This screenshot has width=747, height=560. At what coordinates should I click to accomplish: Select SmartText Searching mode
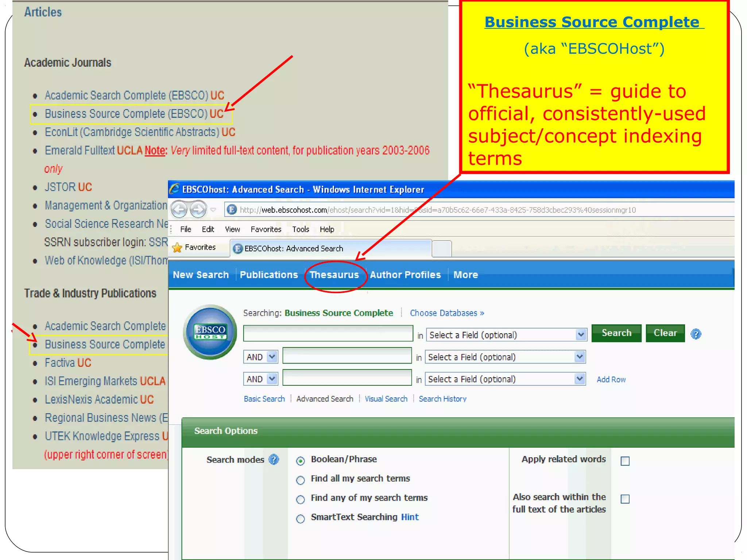coord(301,519)
